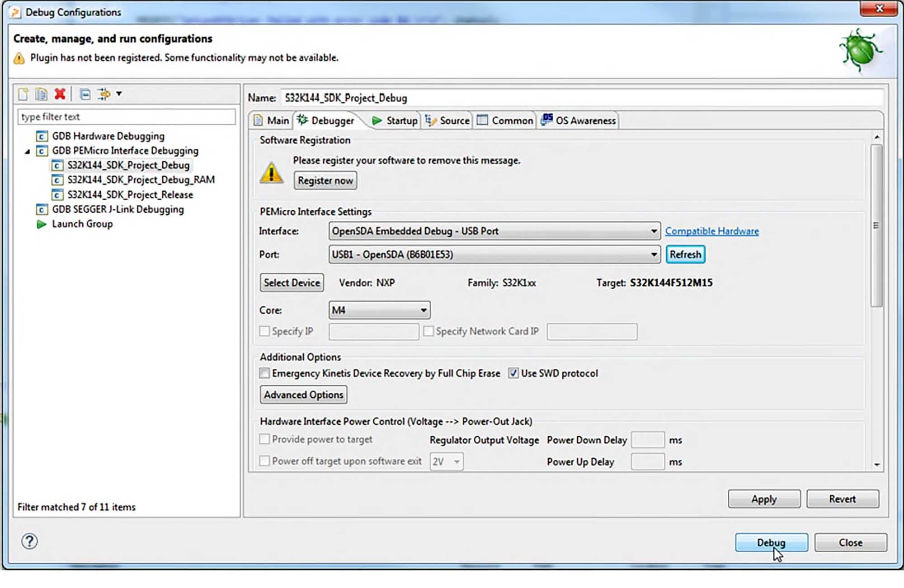
Task: Select S32K144_SDK_Project_Release configuration
Action: click(x=130, y=195)
